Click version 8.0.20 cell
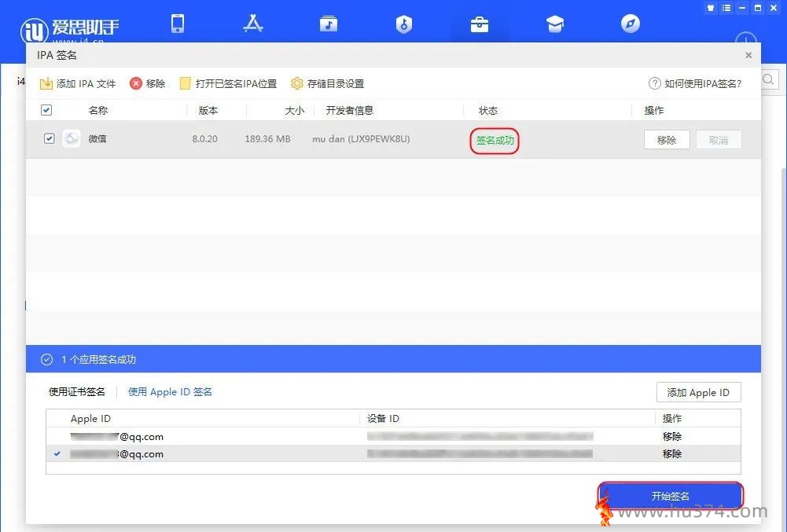The width and height of the screenshot is (787, 532). (x=204, y=139)
